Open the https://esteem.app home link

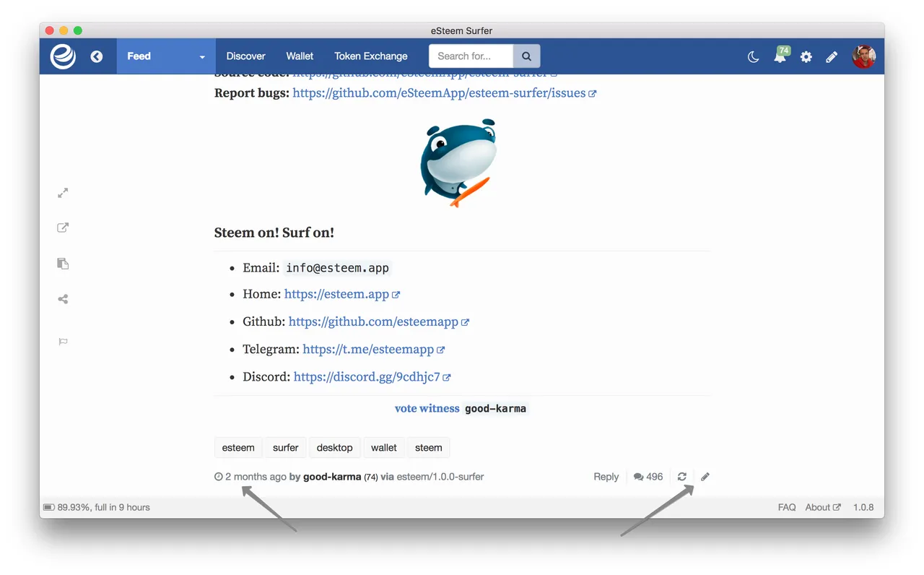point(342,294)
